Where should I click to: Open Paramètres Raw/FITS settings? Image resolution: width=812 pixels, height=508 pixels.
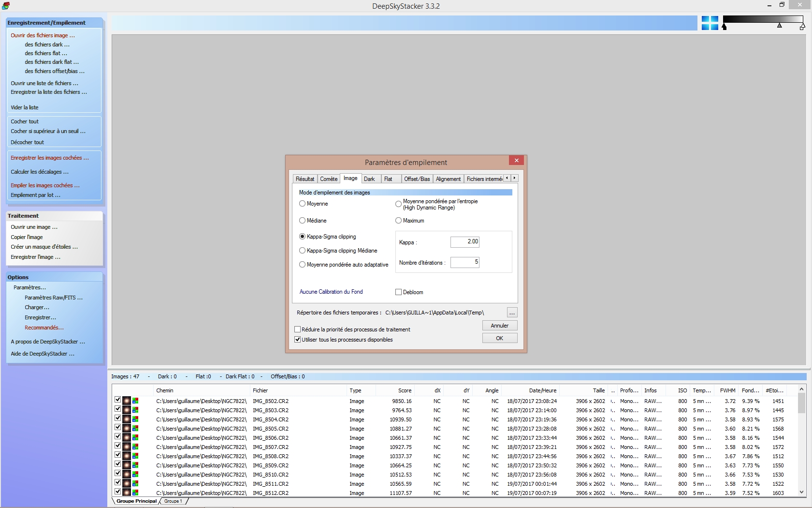pos(54,298)
